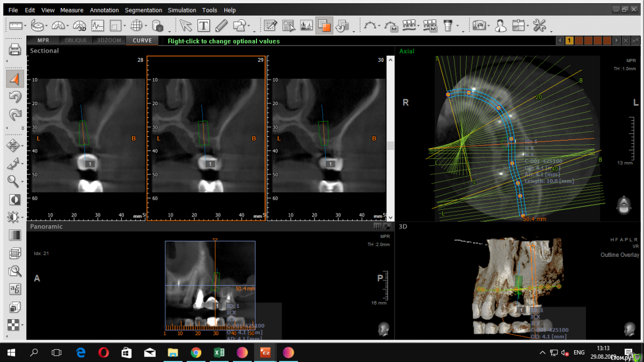Open Excel from the Windows taskbar
This screenshot has height=362, width=644.
click(x=219, y=352)
